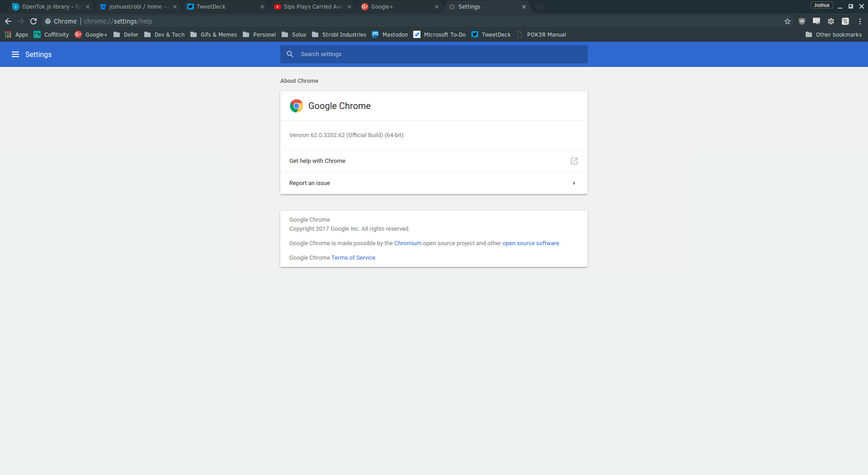Click the monitor-shaped extension icon in the toolbar
Screen dimensions: 868x475
[816, 21]
